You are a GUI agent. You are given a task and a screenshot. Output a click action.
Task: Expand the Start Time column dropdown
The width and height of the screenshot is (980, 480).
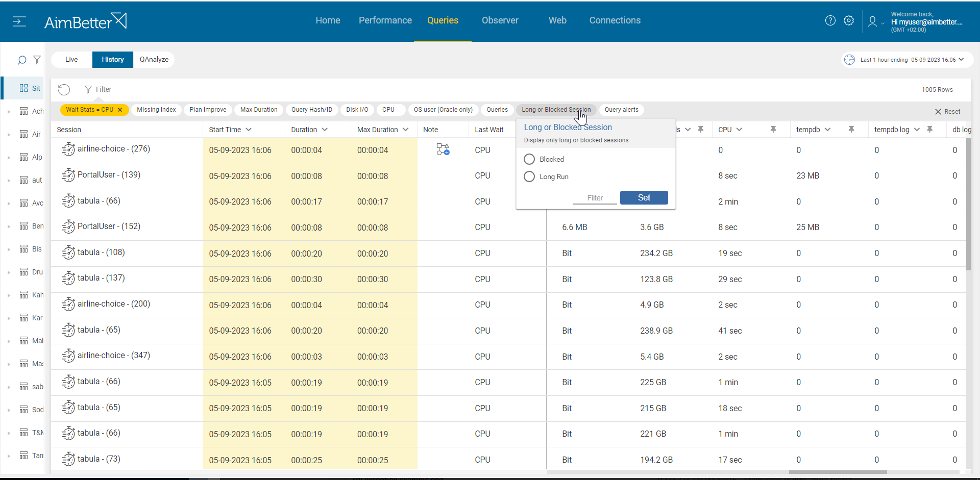(x=249, y=130)
